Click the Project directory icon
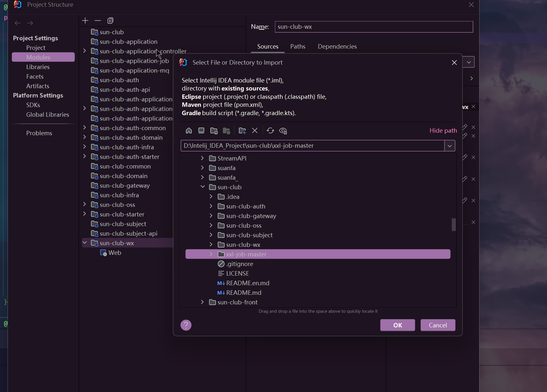The image size is (547, 392). coord(214,130)
